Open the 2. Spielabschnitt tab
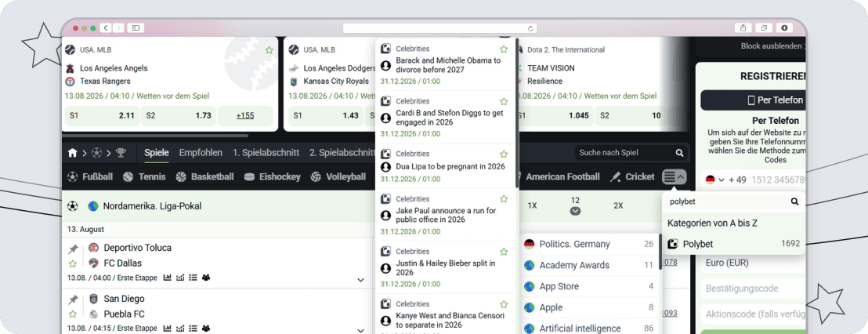The height and width of the screenshot is (334, 868). (342, 153)
